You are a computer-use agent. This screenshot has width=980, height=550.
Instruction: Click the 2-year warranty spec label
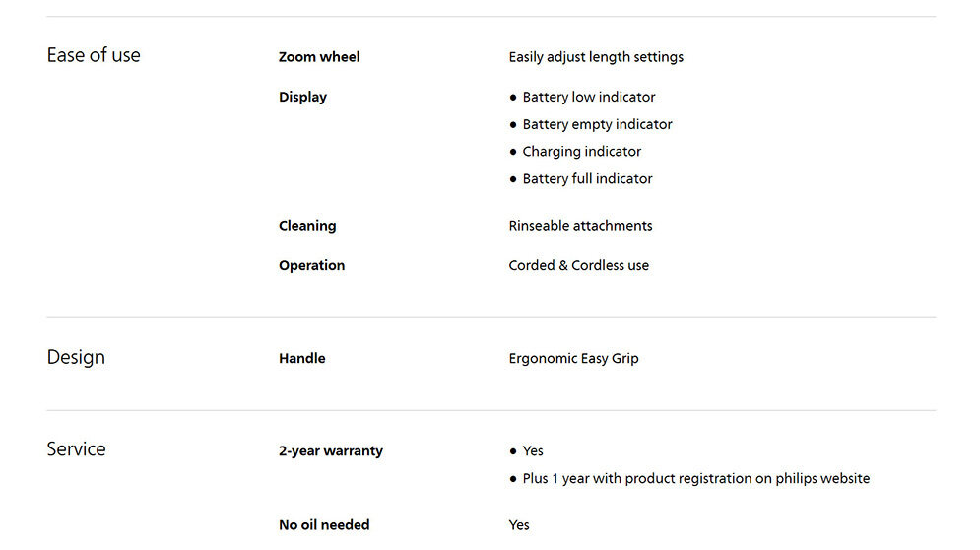(331, 451)
